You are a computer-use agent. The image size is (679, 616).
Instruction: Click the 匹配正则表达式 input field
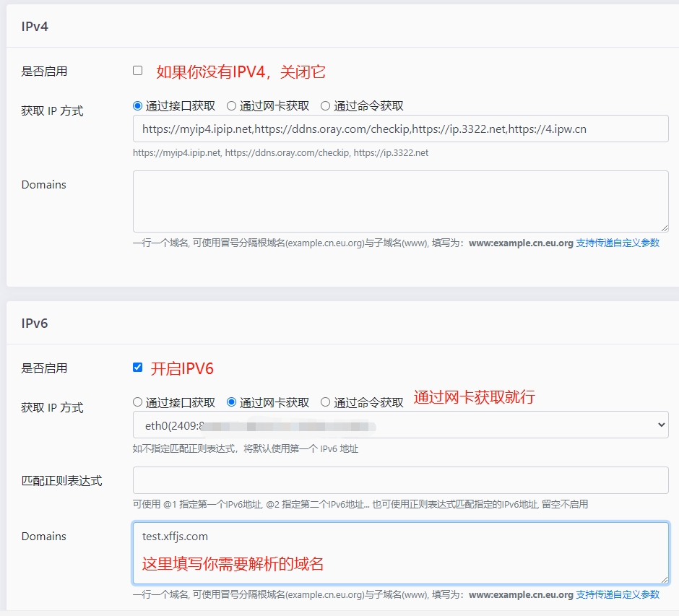point(400,480)
